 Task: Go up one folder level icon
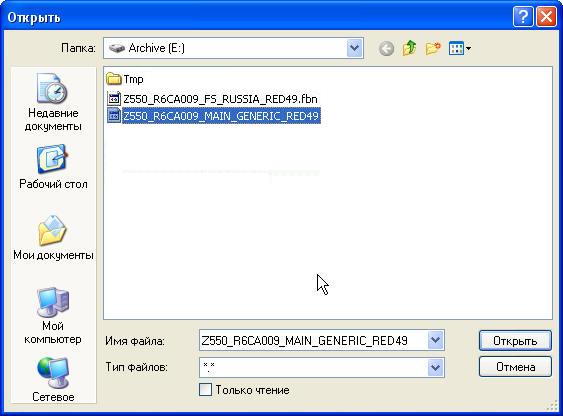(410, 48)
